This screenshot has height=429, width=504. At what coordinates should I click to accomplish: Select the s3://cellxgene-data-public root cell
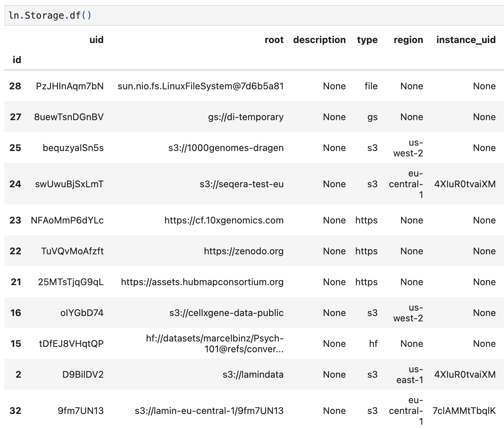pos(226,313)
